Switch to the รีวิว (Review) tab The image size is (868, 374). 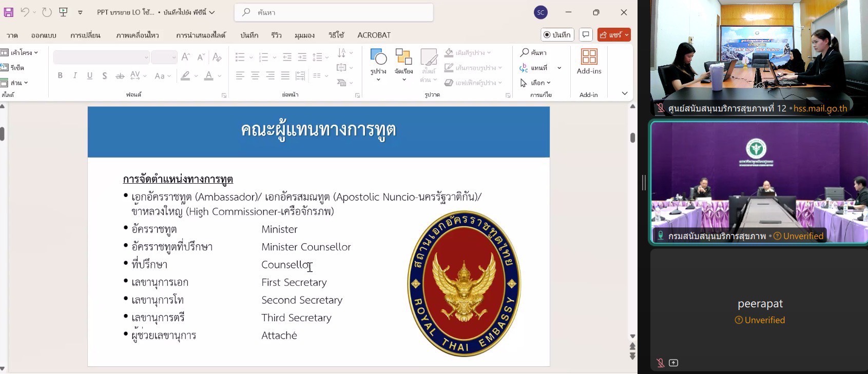coord(277,35)
